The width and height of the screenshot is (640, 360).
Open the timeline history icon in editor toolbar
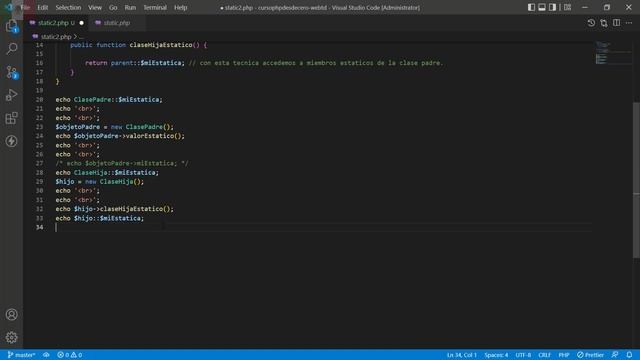[x=591, y=23]
